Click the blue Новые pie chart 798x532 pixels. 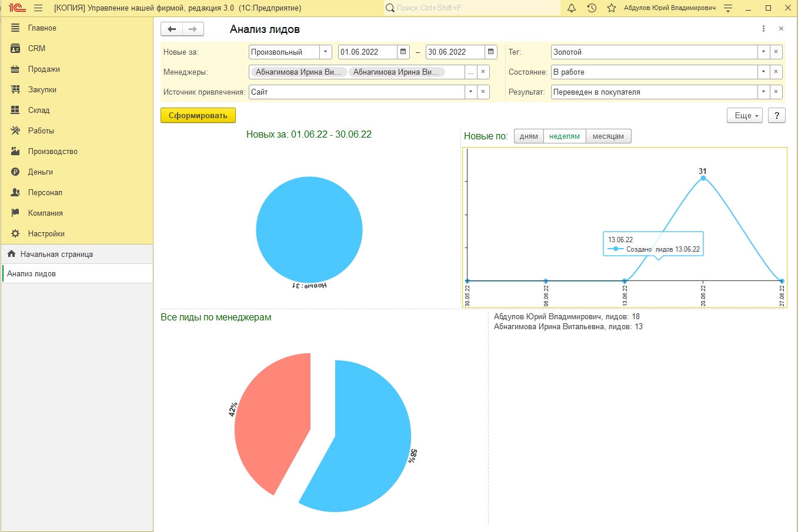click(x=309, y=230)
